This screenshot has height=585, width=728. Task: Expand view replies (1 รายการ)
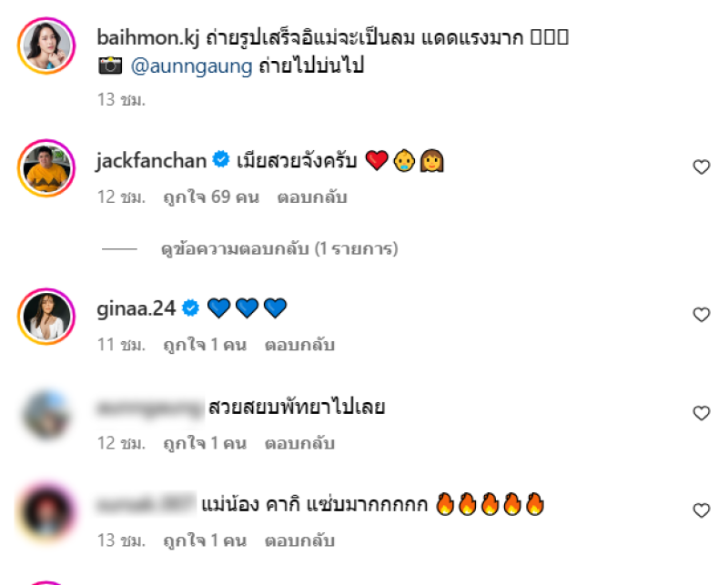(x=279, y=249)
